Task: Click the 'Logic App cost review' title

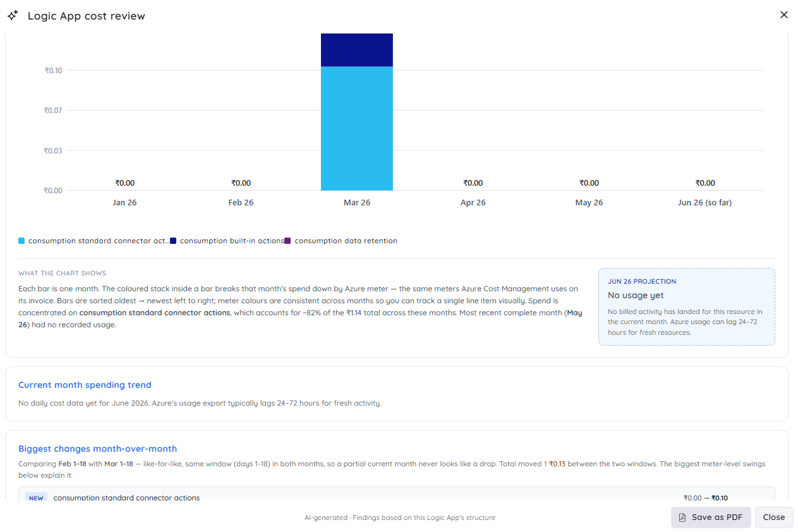Action: coord(87,16)
